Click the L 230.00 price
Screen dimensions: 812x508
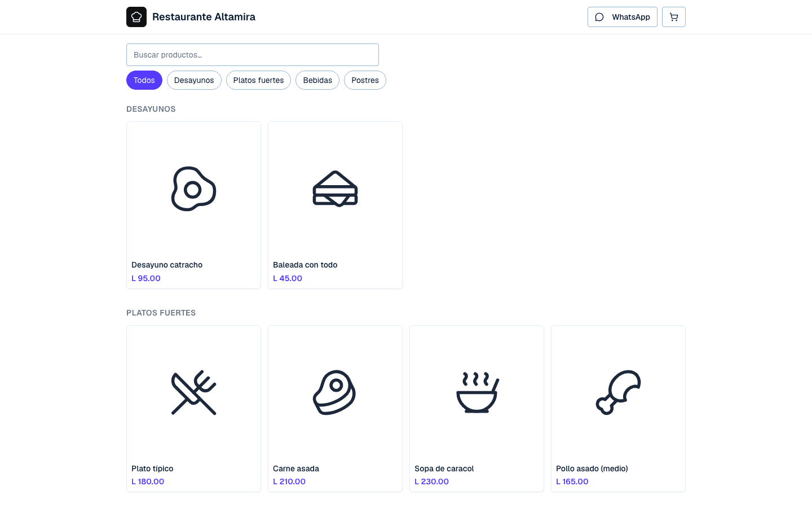pos(432,481)
